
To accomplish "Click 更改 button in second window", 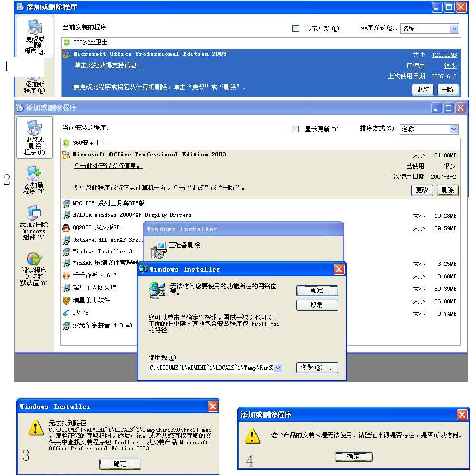I will coord(422,190).
